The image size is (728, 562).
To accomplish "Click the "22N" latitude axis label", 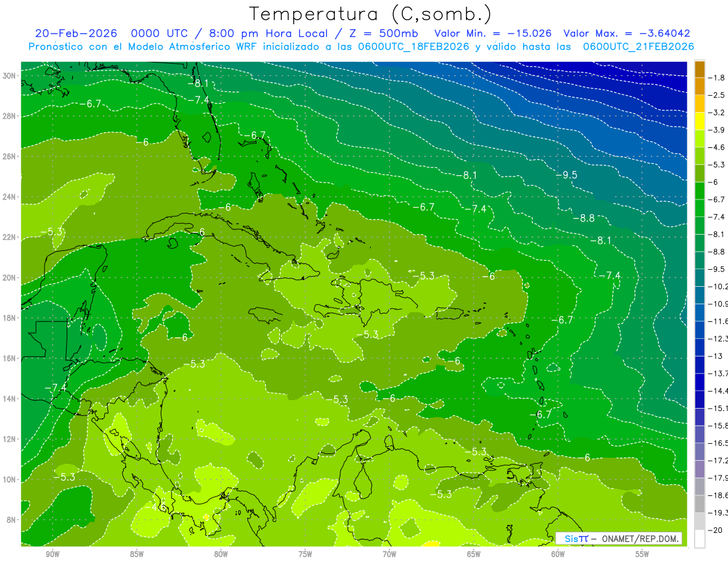I will 8,237.
